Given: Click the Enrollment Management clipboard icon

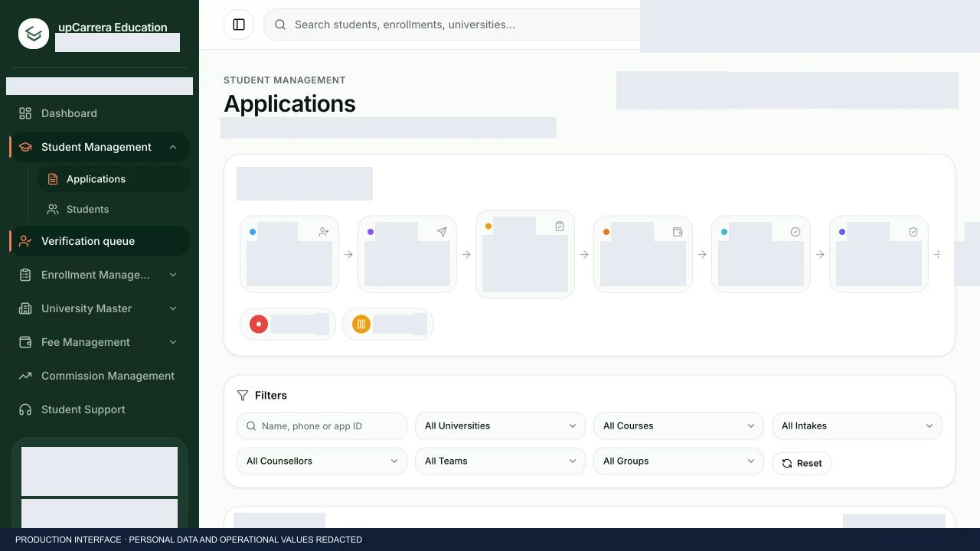Looking at the screenshot, I should pyautogui.click(x=25, y=275).
